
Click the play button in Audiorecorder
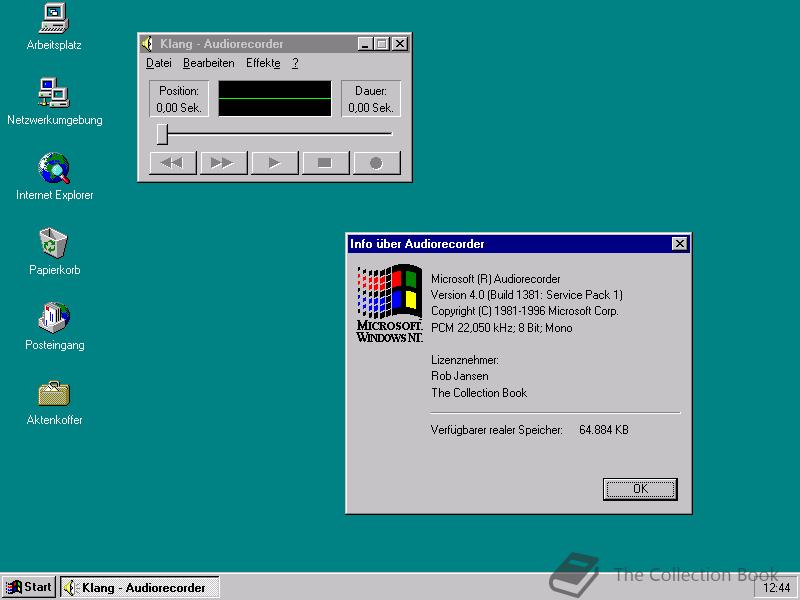274,163
